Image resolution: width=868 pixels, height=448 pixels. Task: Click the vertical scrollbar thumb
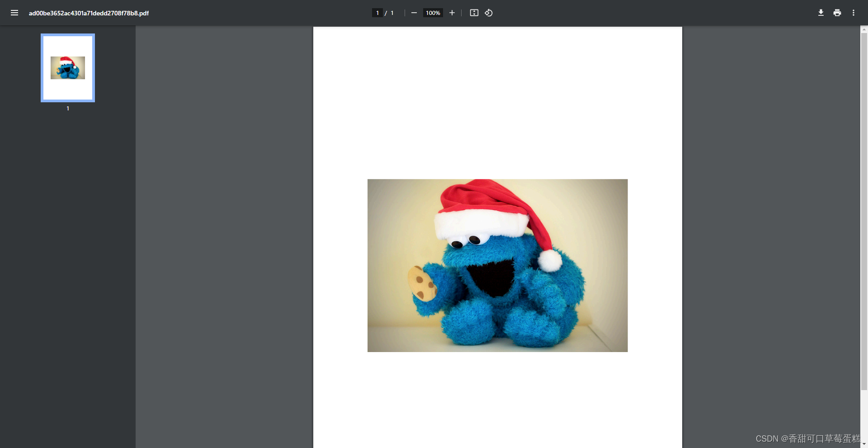click(x=864, y=211)
